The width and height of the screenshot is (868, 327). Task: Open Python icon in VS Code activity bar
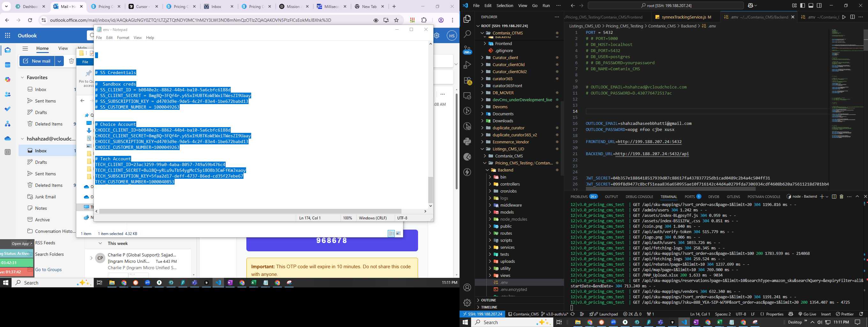pyautogui.click(x=468, y=141)
